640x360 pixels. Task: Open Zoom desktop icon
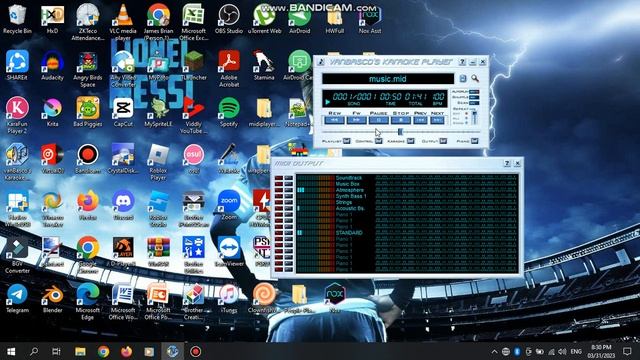pos(229,205)
